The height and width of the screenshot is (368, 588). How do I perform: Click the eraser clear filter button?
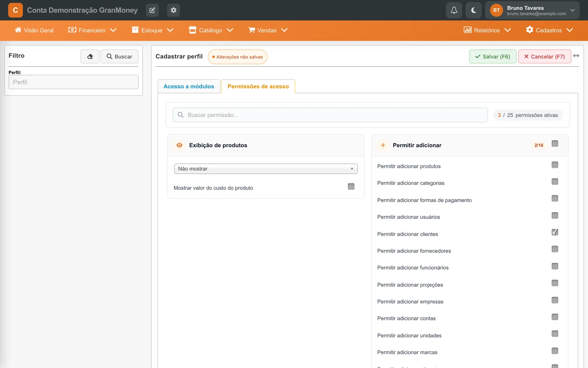pyautogui.click(x=90, y=56)
